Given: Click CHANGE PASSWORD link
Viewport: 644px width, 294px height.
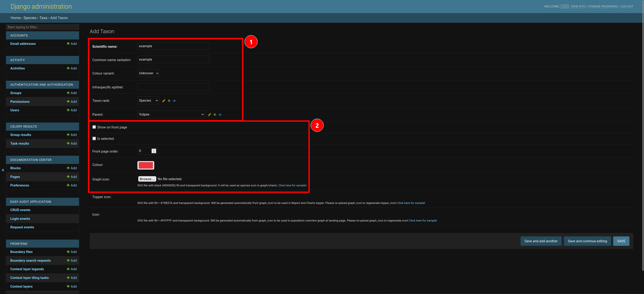Looking at the screenshot, I should (603, 7).
